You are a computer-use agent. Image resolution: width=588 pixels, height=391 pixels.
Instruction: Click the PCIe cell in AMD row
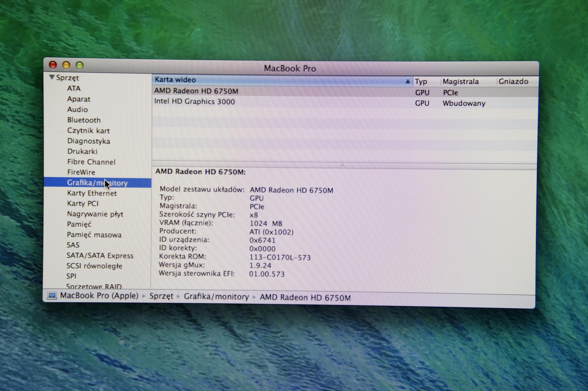pos(450,93)
